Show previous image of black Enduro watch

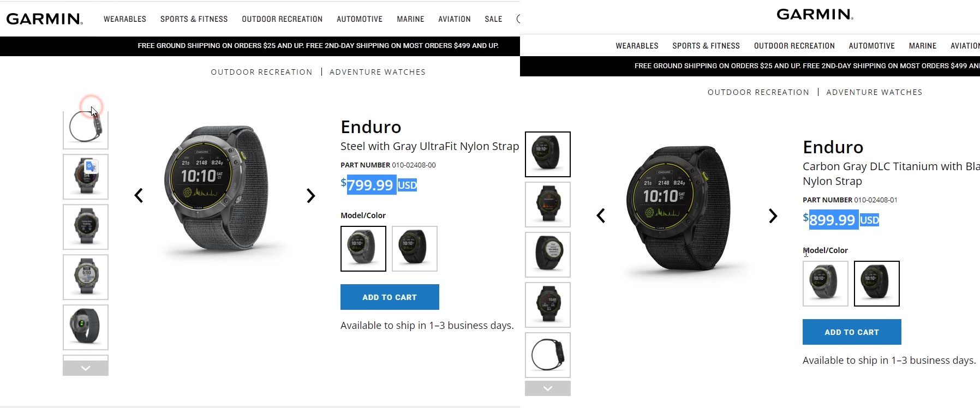pos(601,216)
